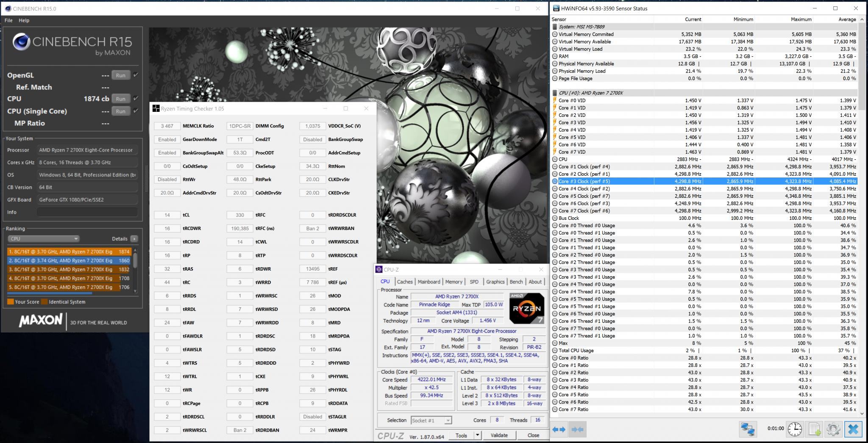868x443 pixels.
Task: Click the Cinebench title bar app icon
Action: 8,8
